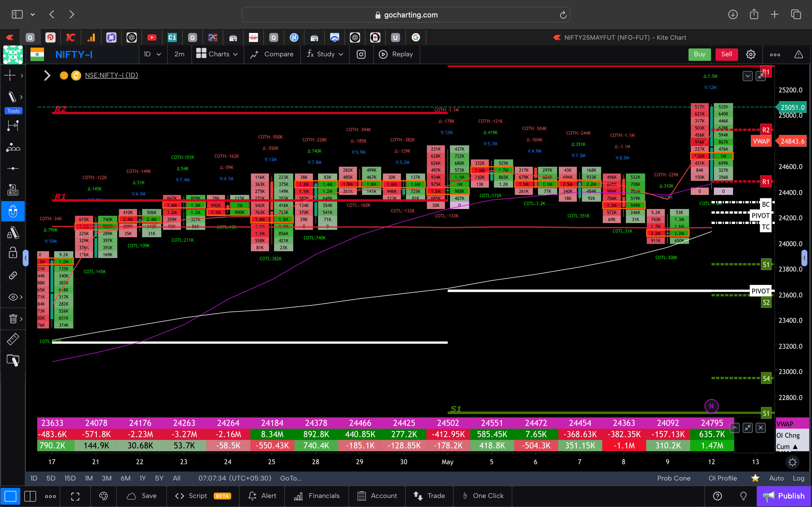Viewport: 812px width, 507px height.
Task: Click the magnet snap tool
Action: tap(13, 211)
